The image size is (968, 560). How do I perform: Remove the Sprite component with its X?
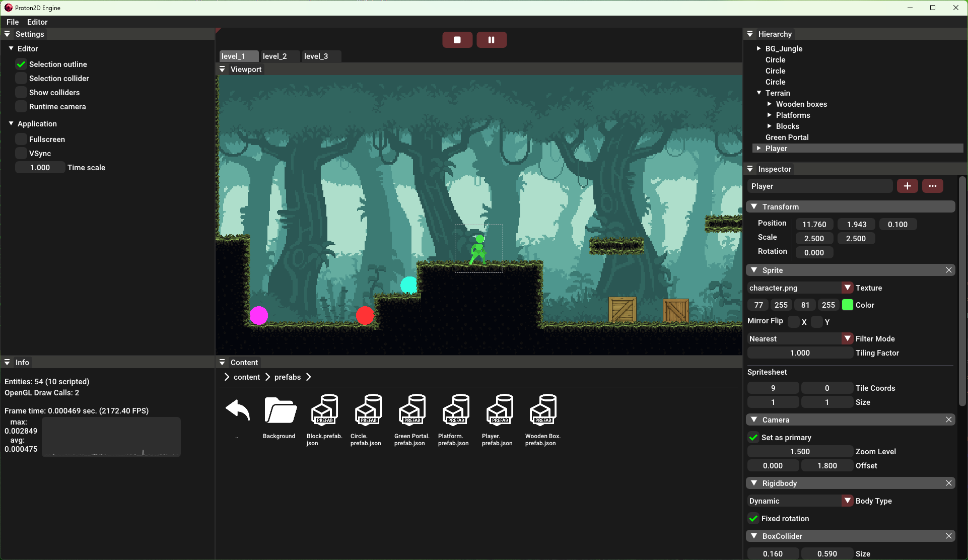coord(949,270)
